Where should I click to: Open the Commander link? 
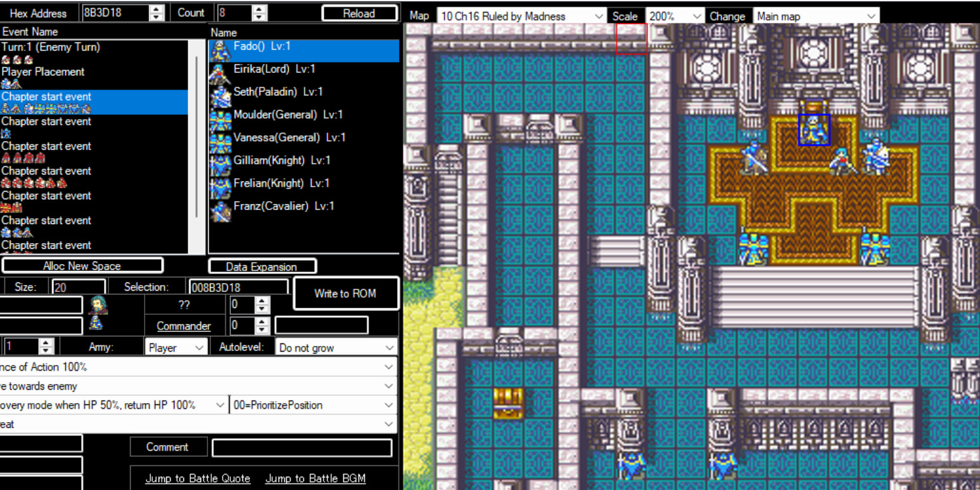(184, 326)
